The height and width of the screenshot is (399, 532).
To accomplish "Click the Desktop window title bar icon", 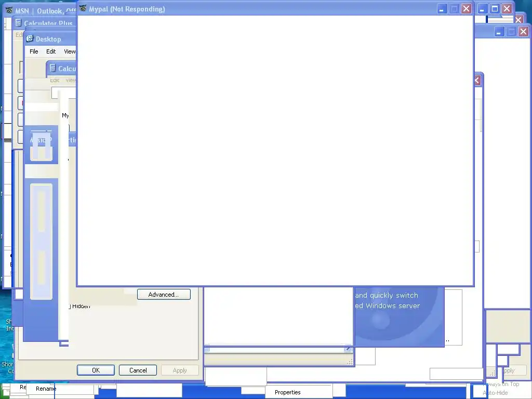I will (x=30, y=38).
